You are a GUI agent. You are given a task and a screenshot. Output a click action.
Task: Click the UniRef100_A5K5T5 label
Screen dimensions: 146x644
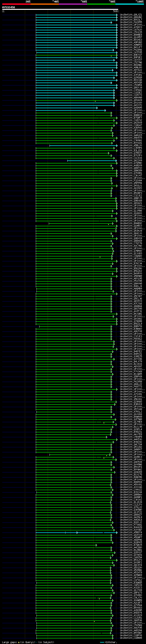coord(131,138)
